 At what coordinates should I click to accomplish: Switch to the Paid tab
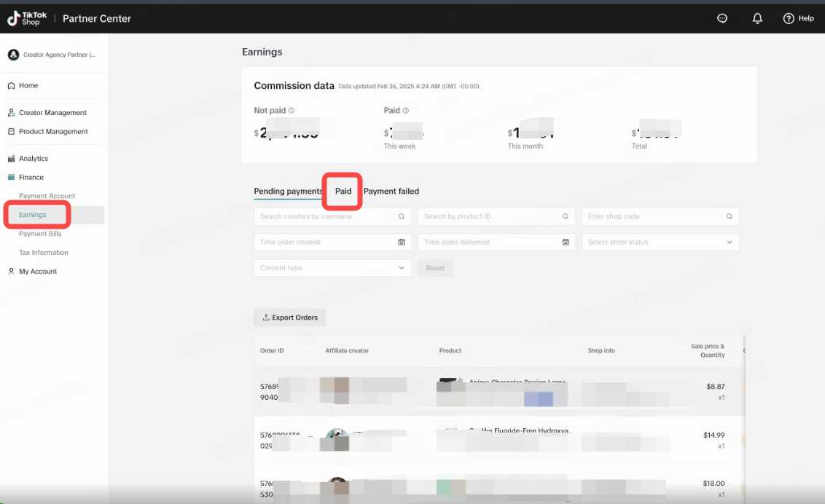(343, 192)
